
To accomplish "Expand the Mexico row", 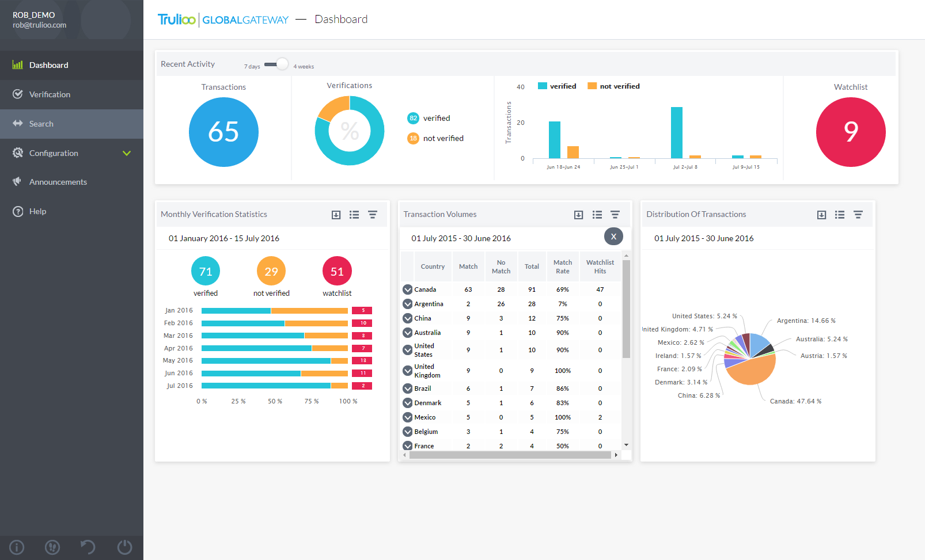I will (408, 417).
